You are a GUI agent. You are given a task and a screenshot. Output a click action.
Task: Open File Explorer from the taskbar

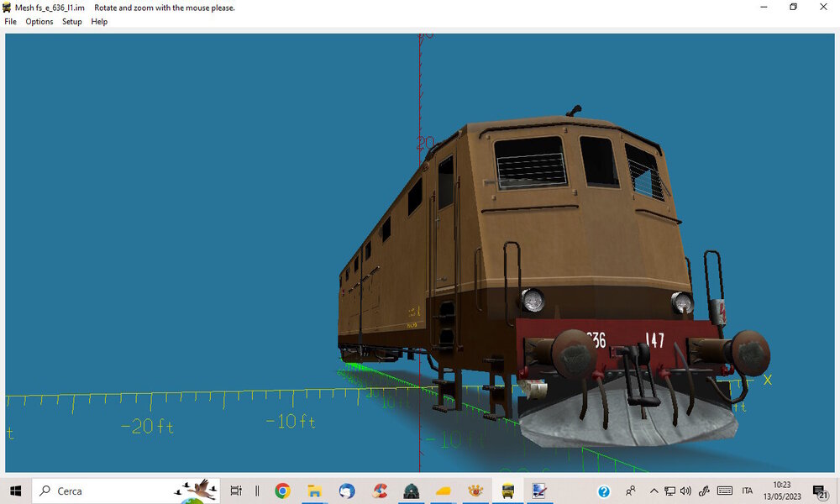click(x=314, y=491)
